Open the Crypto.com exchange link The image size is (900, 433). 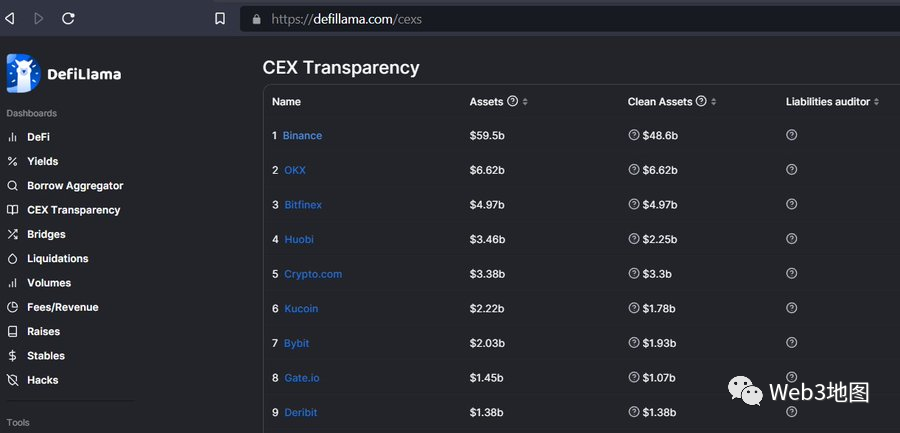point(312,274)
